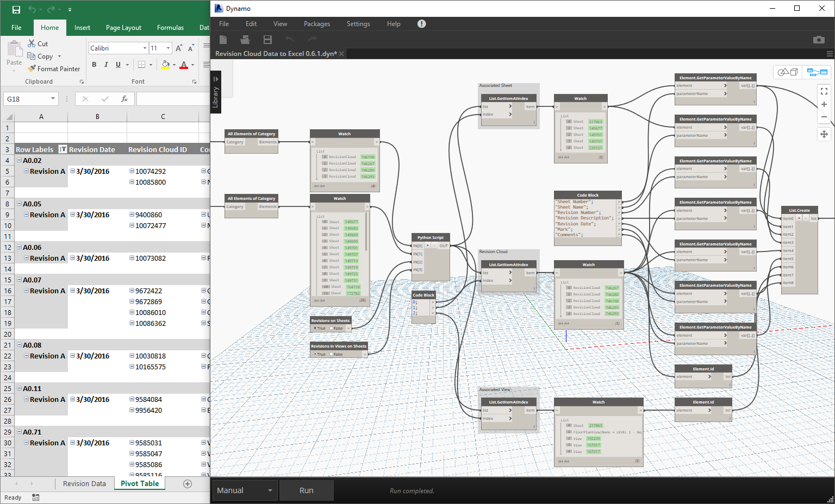
Task: Click the Redo arrow in Dynamo toolbar
Action: [x=311, y=40]
